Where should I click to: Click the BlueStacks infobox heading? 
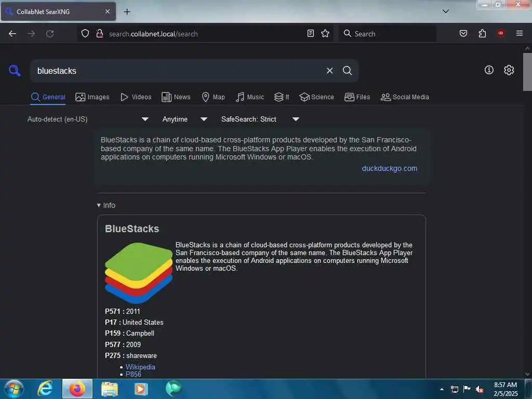(132, 229)
